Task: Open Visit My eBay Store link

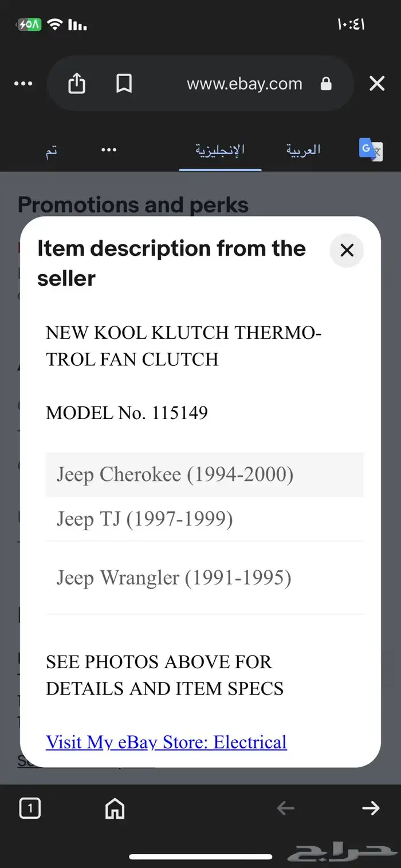Action: (x=166, y=742)
